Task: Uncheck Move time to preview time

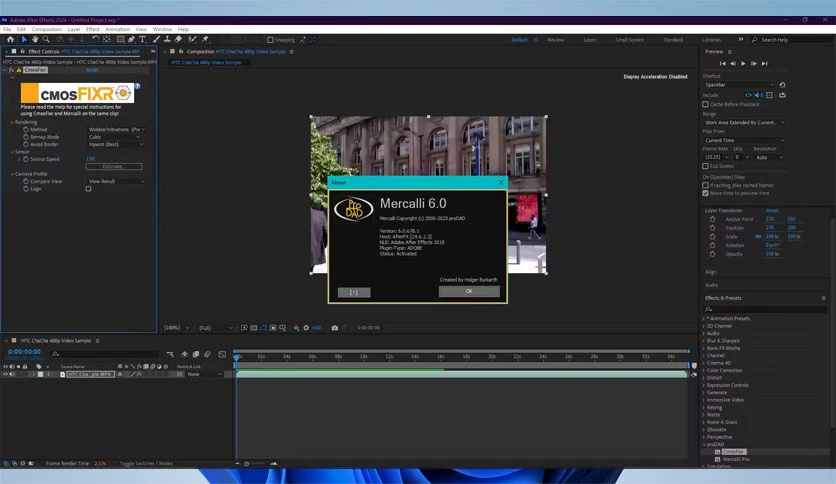Action: click(x=705, y=193)
